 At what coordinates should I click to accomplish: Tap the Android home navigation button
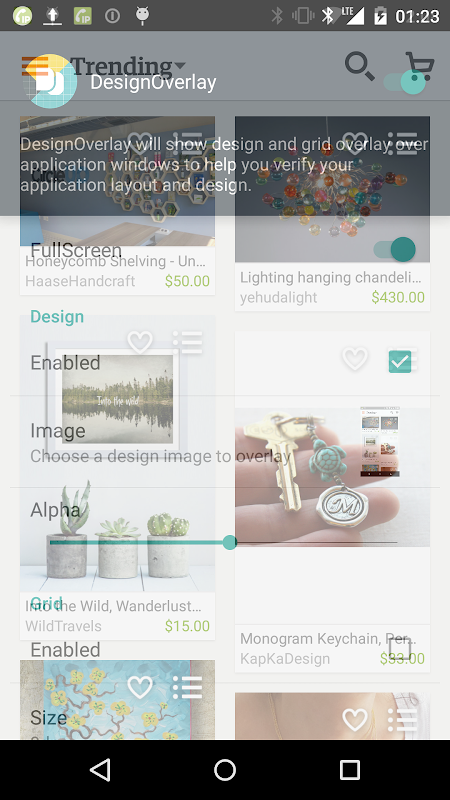pyautogui.click(x=225, y=770)
